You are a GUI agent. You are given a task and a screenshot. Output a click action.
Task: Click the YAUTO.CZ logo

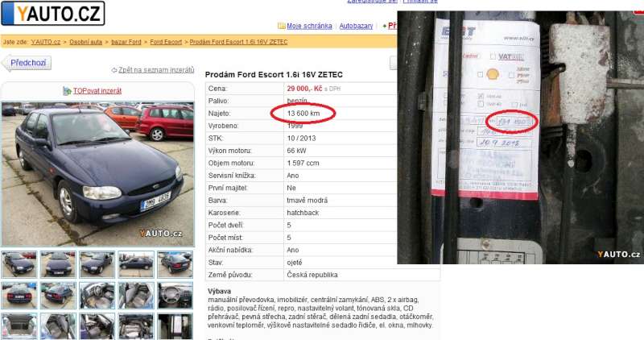[53, 13]
